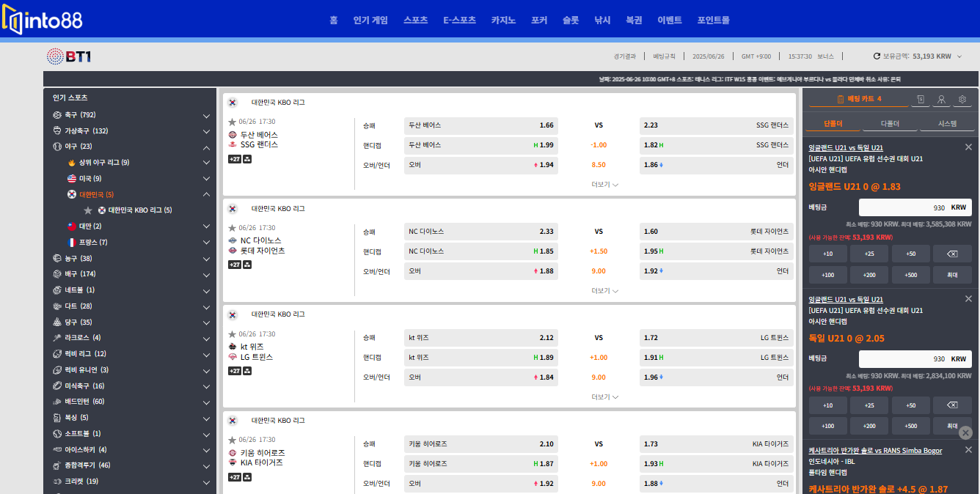Viewport: 980px width, 494px height.
Task: Toggle star for 대한민국 KBO 리그 in sidebar
Action: [x=88, y=210]
